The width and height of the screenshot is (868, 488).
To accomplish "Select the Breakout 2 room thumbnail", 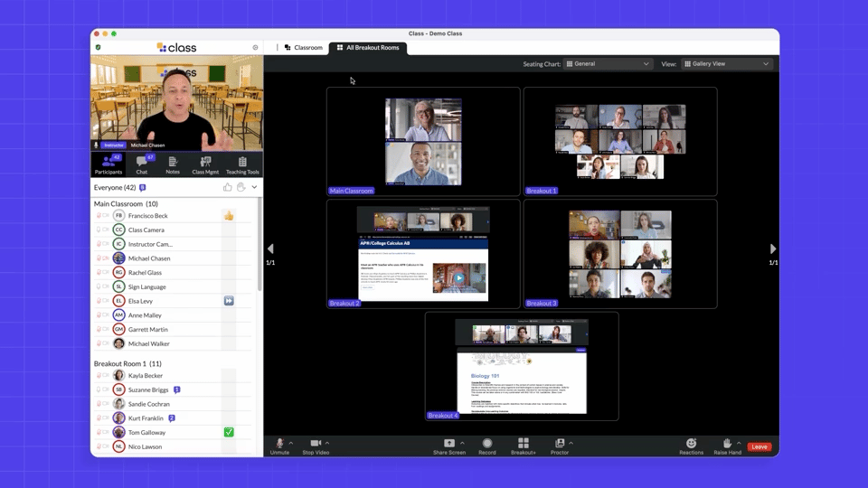I will [x=422, y=254].
